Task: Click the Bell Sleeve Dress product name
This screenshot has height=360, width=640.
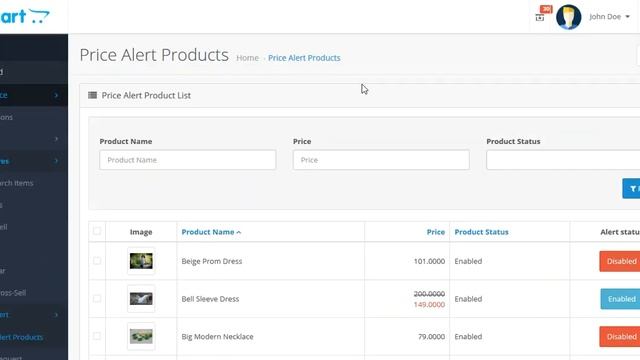Action: [x=210, y=299]
